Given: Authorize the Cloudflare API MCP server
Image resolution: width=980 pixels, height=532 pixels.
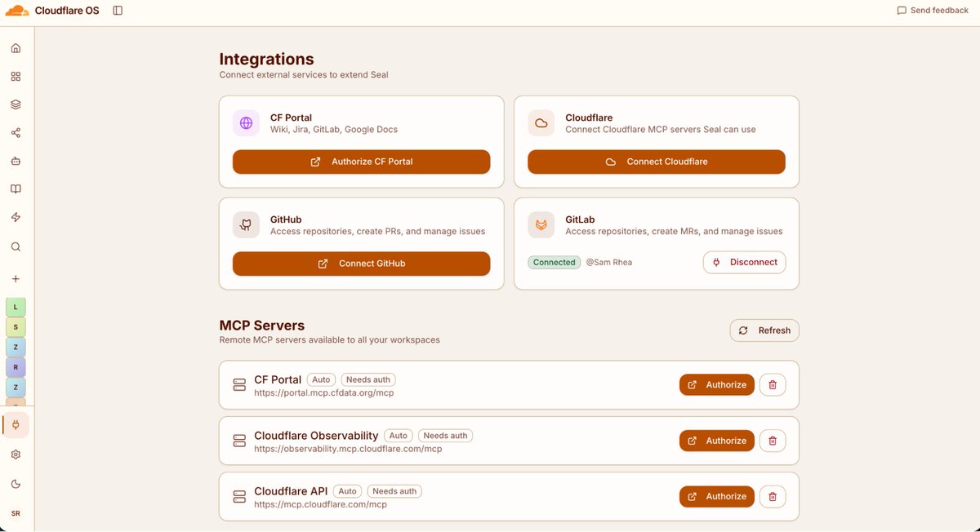Looking at the screenshot, I should click(x=717, y=496).
